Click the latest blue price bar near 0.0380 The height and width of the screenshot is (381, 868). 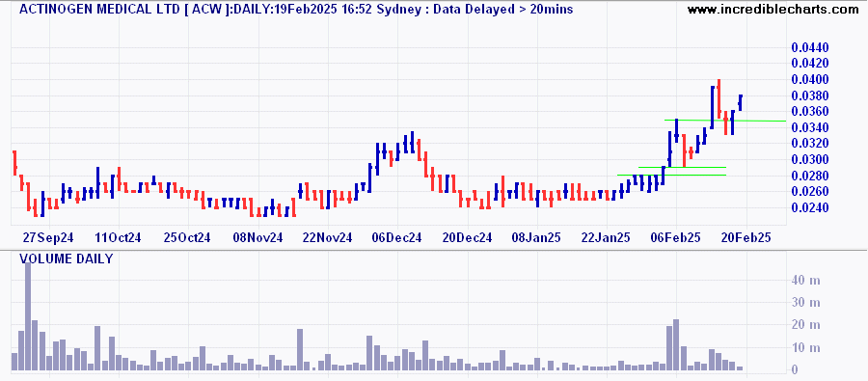[740, 103]
